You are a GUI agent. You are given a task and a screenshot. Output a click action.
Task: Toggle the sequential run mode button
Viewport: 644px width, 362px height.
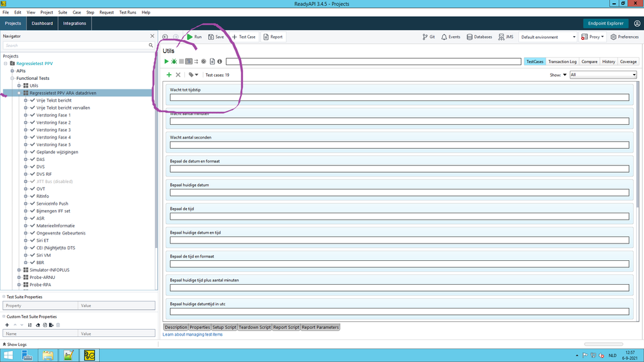(189, 62)
